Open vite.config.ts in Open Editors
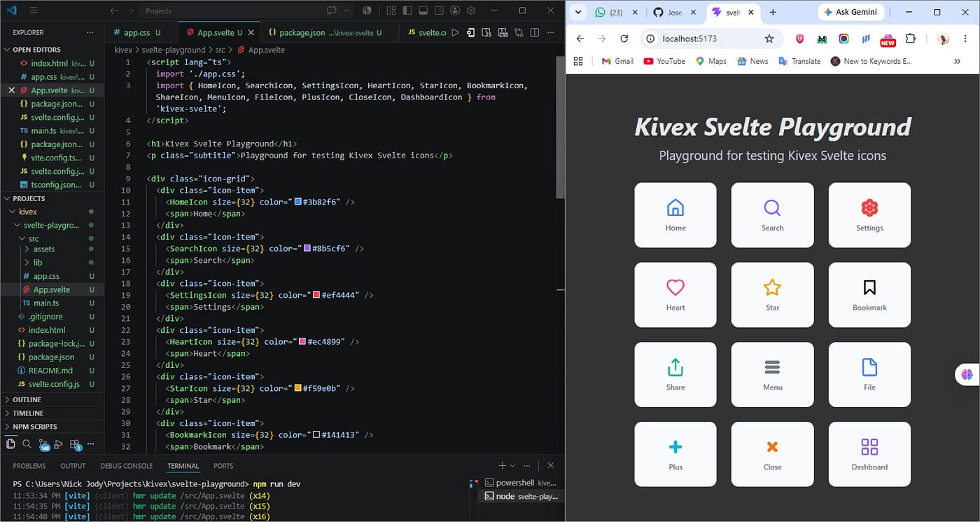Viewport: 980px width, 522px height. coord(52,158)
